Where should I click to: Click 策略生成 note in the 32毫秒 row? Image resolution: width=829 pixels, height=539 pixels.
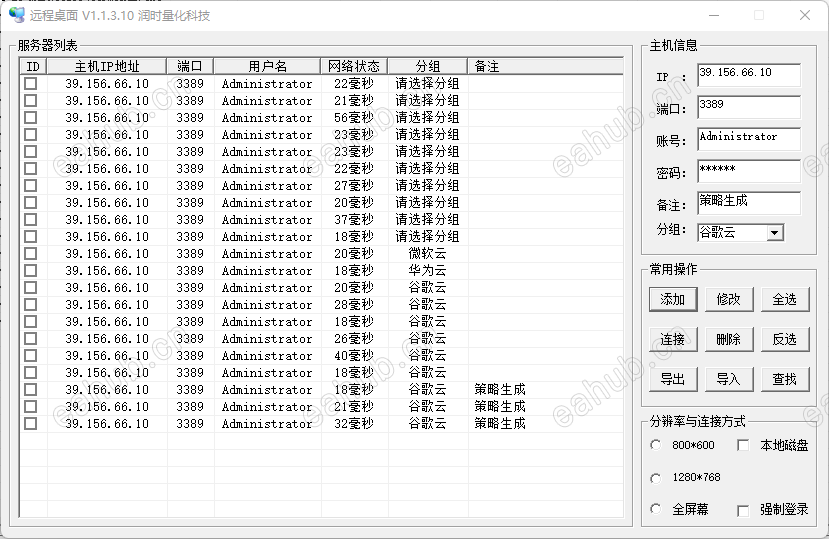pos(500,423)
